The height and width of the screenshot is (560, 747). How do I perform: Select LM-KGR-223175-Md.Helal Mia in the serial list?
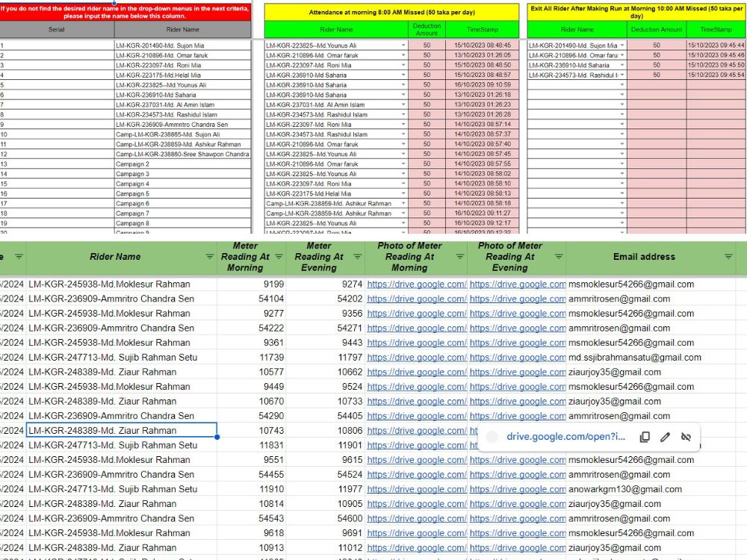pos(182,75)
